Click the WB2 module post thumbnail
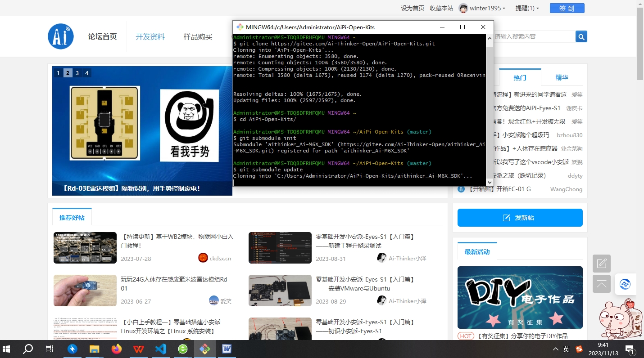644x358 pixels. [85, 247]
